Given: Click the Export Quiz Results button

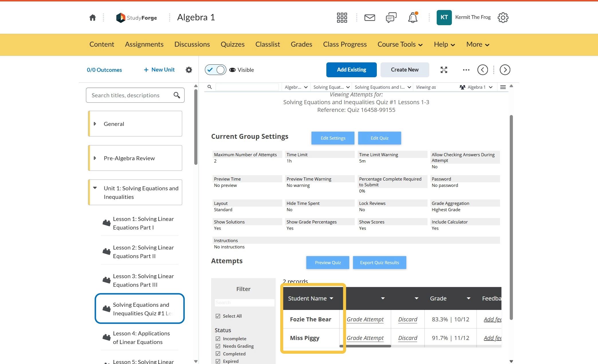Looking at the screenshot, I should [379, 263].
